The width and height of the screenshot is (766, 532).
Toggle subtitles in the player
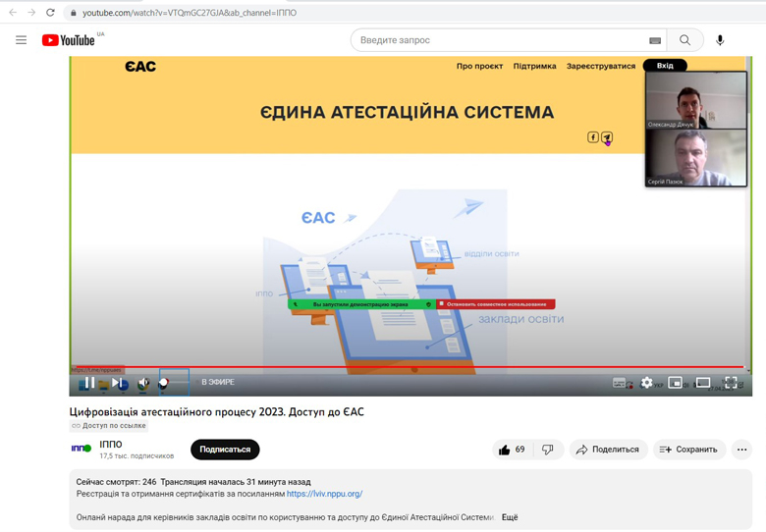[619, 383]
